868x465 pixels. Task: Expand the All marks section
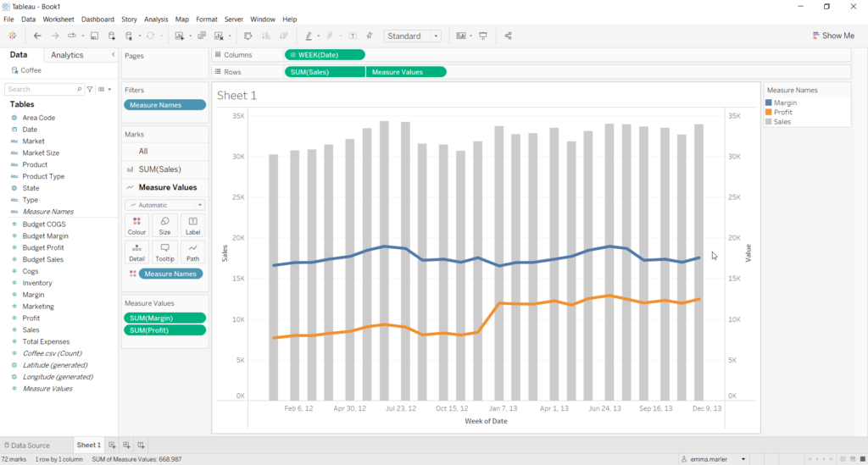(x=165, y=151)
